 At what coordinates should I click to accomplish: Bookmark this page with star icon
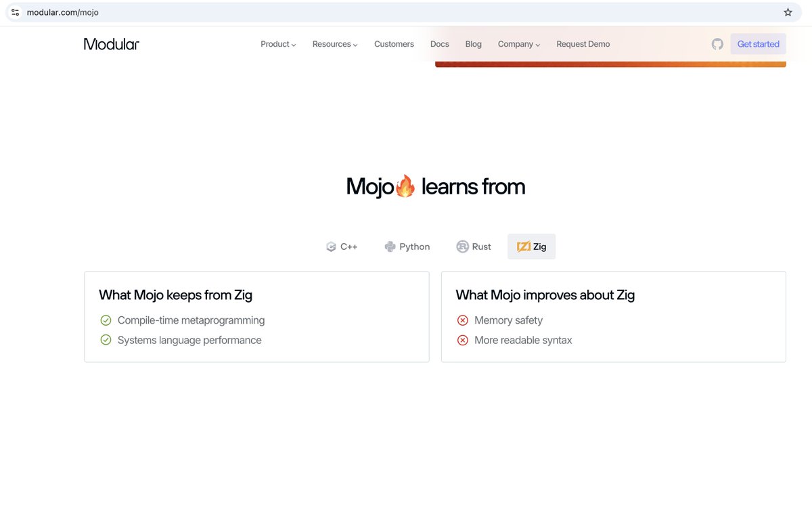788,12
